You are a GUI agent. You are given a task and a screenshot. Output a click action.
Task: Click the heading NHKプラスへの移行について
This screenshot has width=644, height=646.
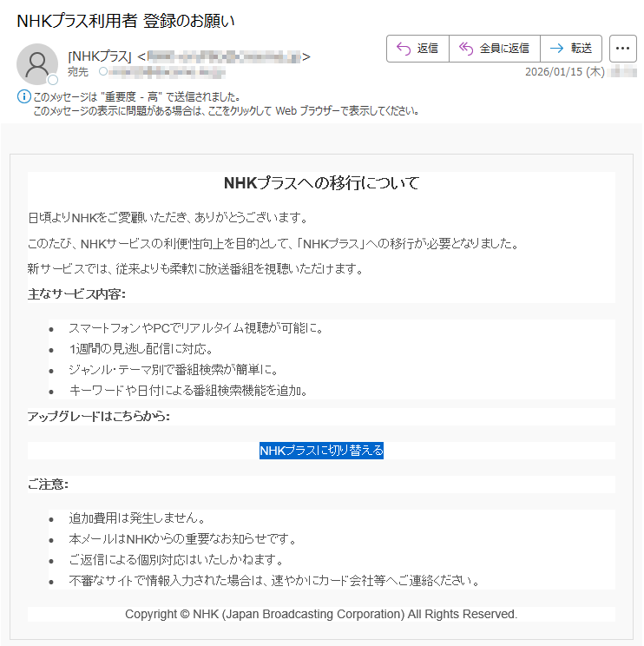coord(321,183)
